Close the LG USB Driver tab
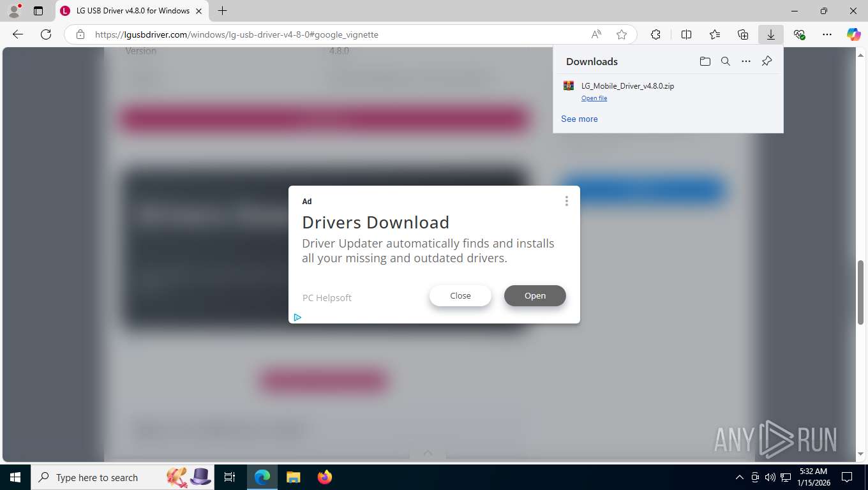 point(199,11)
